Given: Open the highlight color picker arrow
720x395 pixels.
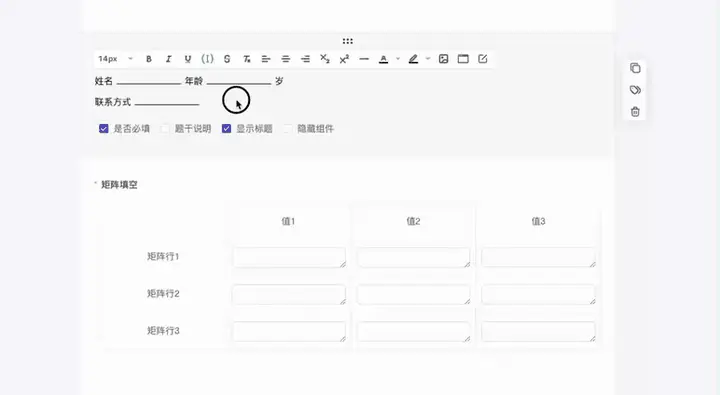Looking at the screenshot, I should (x=428, y=59).
